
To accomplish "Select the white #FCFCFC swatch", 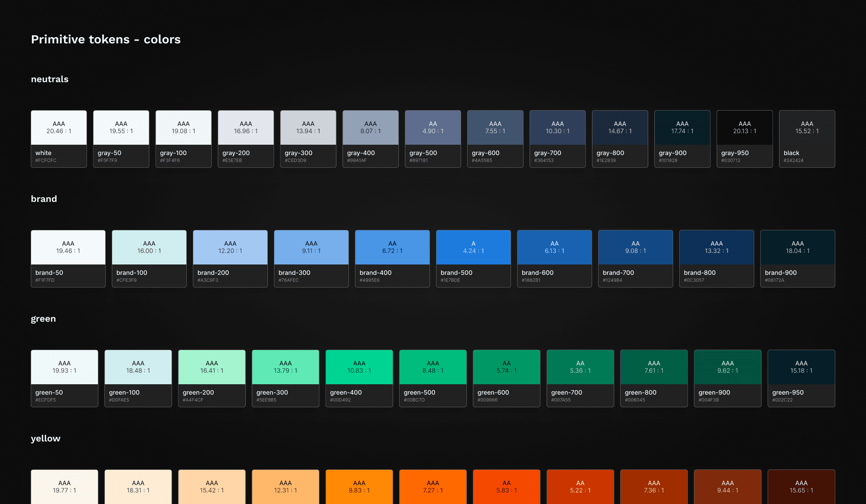I will [x=59, y=139].
